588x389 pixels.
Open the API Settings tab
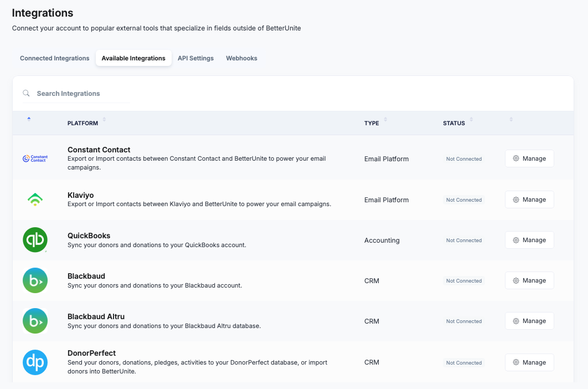(196, 58)
